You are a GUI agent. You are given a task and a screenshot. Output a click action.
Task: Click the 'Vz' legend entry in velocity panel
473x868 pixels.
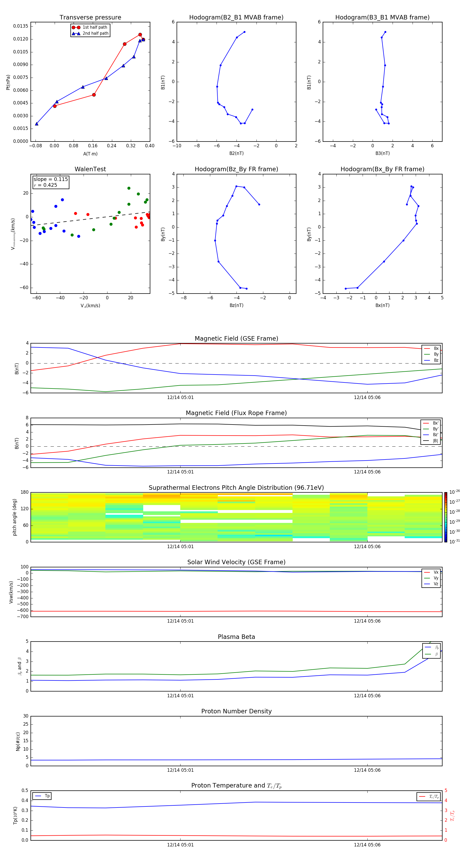pyautogui.click(x=431, y=584)
